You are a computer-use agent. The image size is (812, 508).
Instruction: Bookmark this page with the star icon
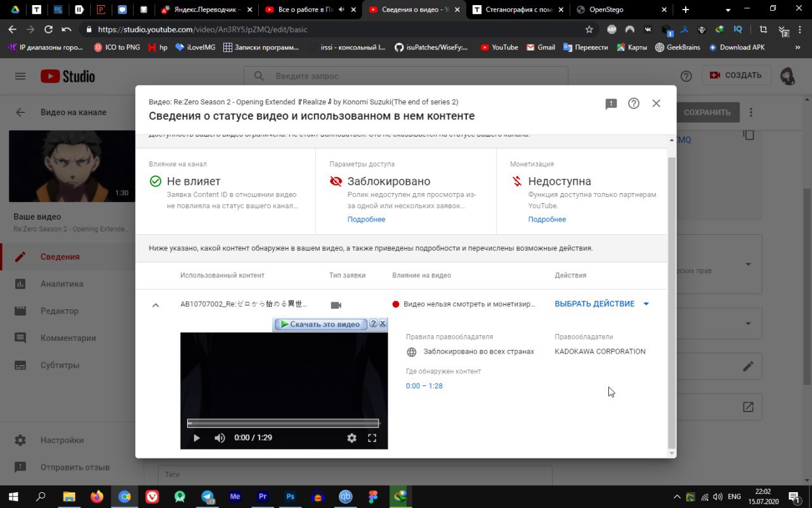589,29
